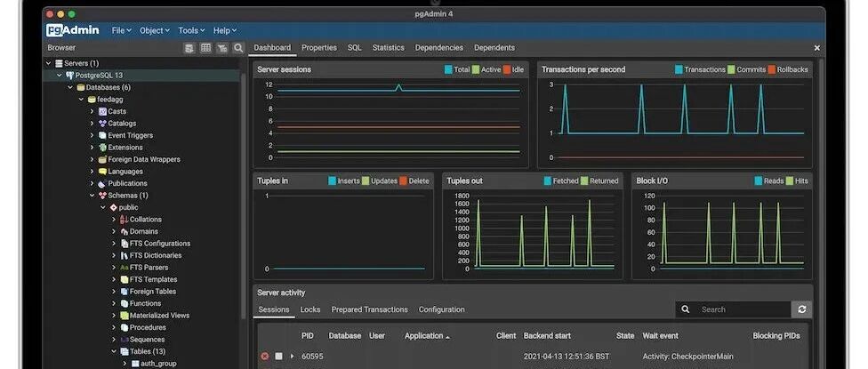This screenshot has width=868, height=369.
Task: Click the pgAdmin logo
Action: 73,30
